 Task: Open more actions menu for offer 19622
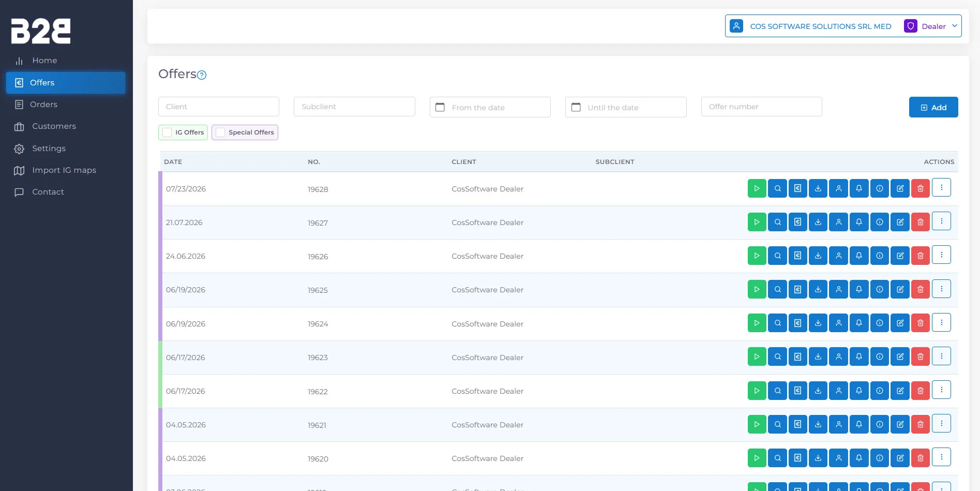(x=941, y=390)
